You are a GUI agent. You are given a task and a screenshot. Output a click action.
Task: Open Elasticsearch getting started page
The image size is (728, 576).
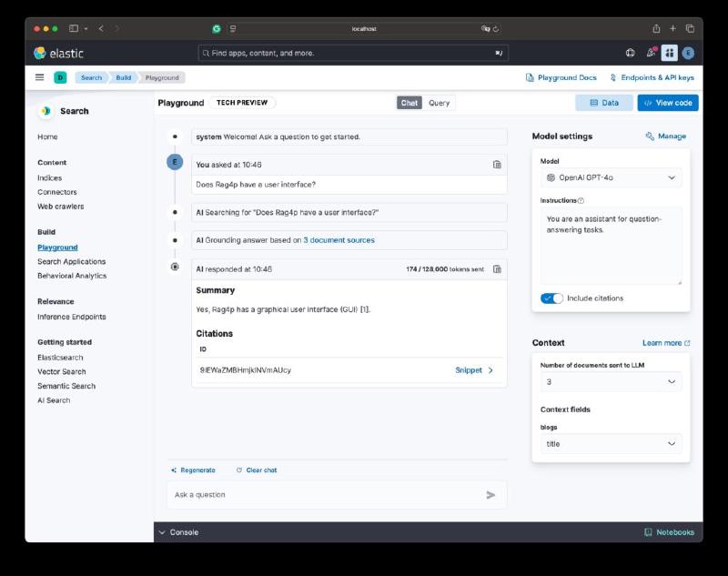click(x=60, y=358)
